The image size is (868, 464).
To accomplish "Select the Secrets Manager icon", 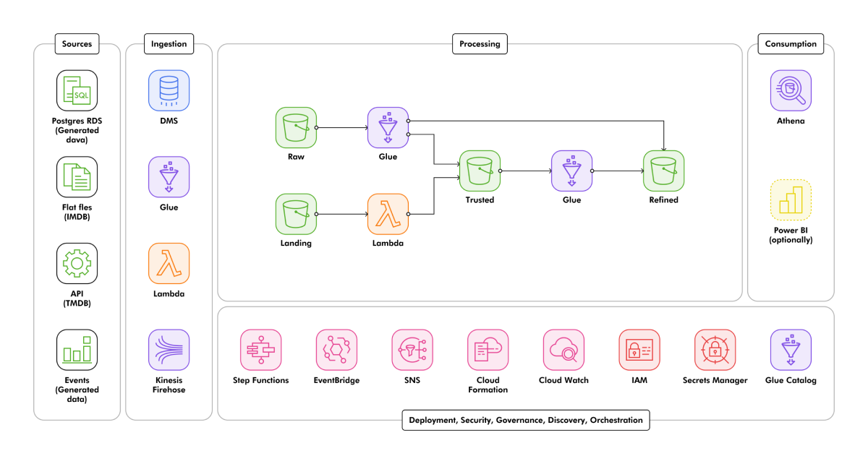I will 715,350.
